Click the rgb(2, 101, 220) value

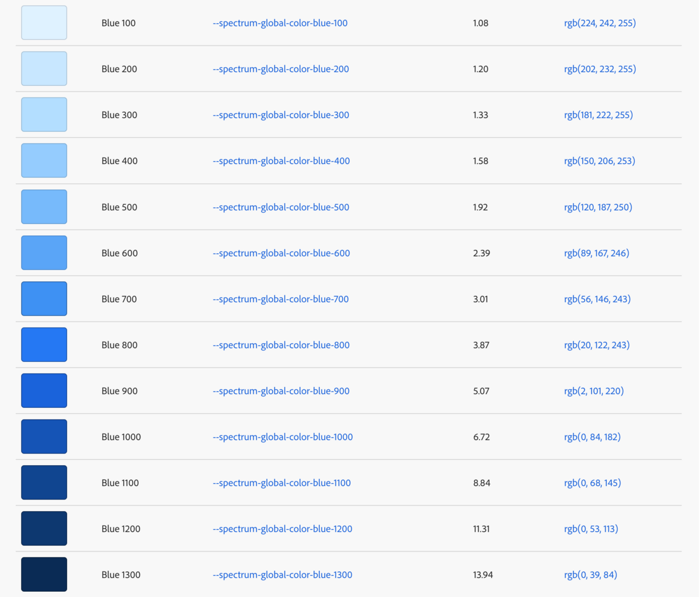594,391
